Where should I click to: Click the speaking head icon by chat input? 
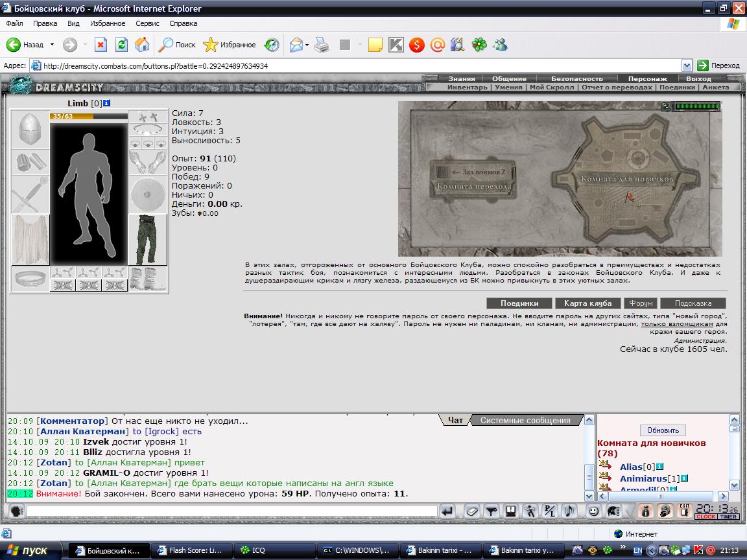17,511
